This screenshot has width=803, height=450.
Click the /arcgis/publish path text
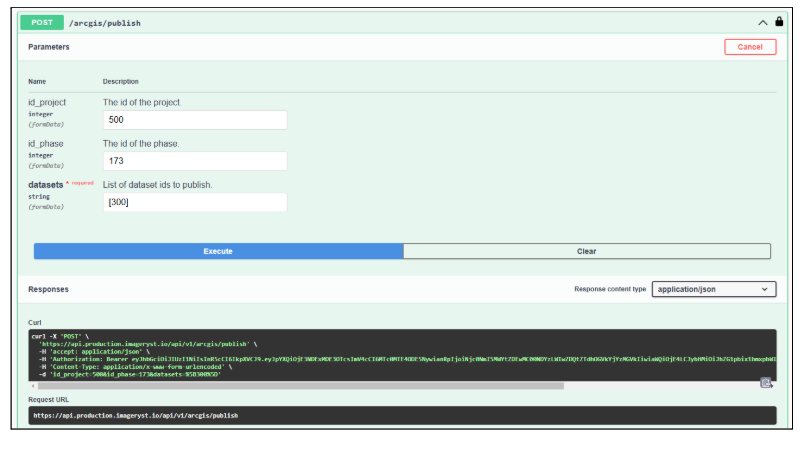tap(105, 23)
